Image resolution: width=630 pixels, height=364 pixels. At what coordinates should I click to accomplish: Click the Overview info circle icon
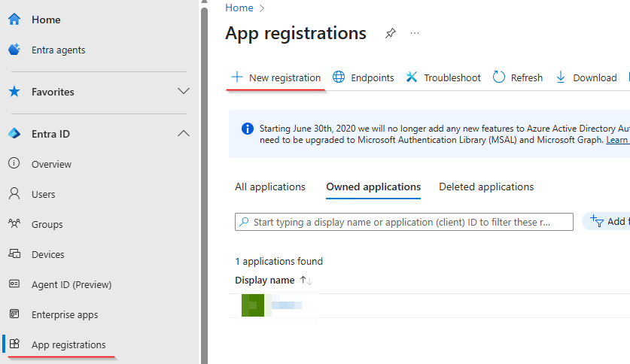pyautogui.click(x=14, y=163)
